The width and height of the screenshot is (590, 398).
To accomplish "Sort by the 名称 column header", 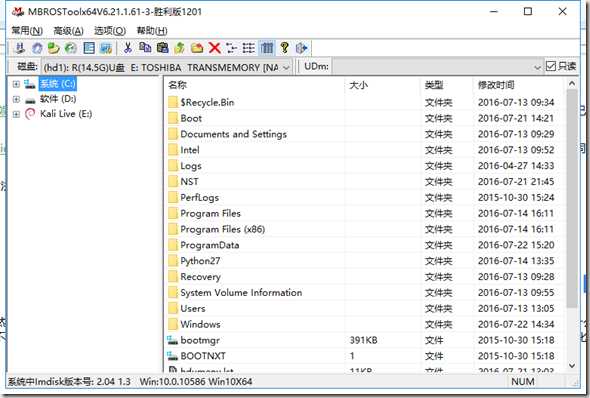I will [x=254, y=85].
